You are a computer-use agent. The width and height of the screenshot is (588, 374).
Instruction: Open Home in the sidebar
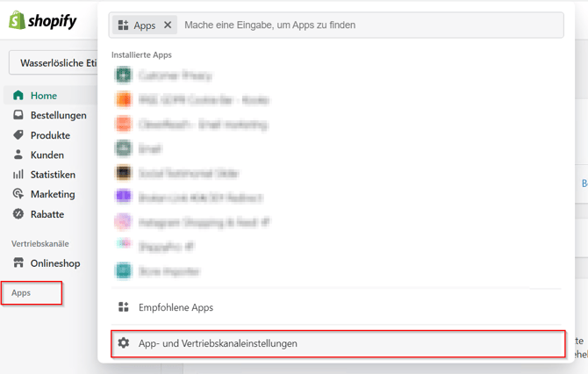coord(43,96)
